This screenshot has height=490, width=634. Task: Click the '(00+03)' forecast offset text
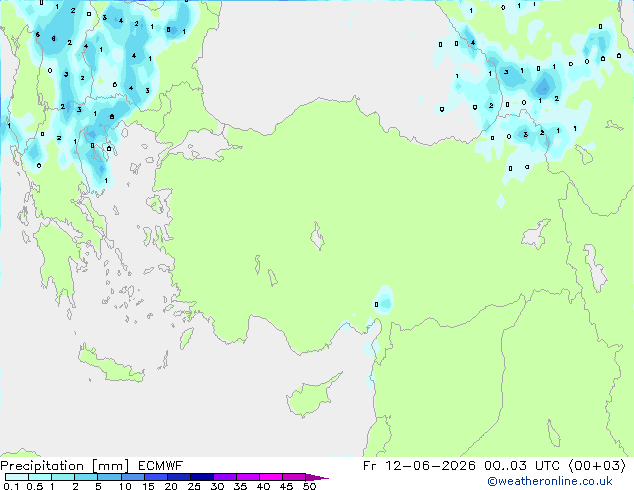click(x=597, y=466)
